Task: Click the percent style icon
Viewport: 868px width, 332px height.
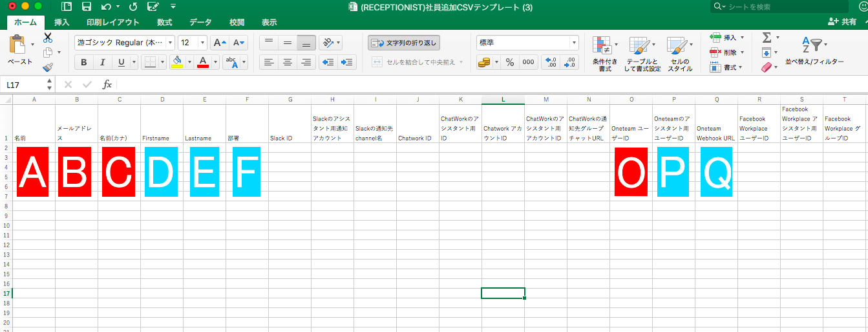Action: [510, 62]
